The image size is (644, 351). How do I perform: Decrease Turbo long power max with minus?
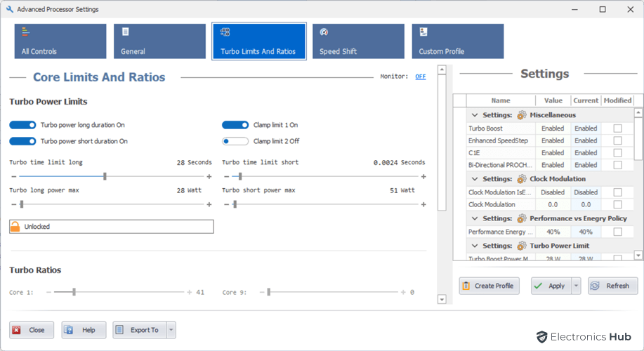(x=14, y=204)
